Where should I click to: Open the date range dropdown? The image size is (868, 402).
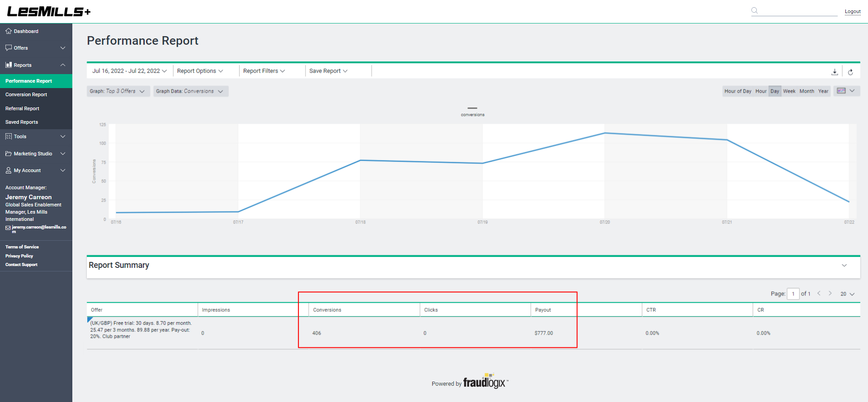[130, 71]
